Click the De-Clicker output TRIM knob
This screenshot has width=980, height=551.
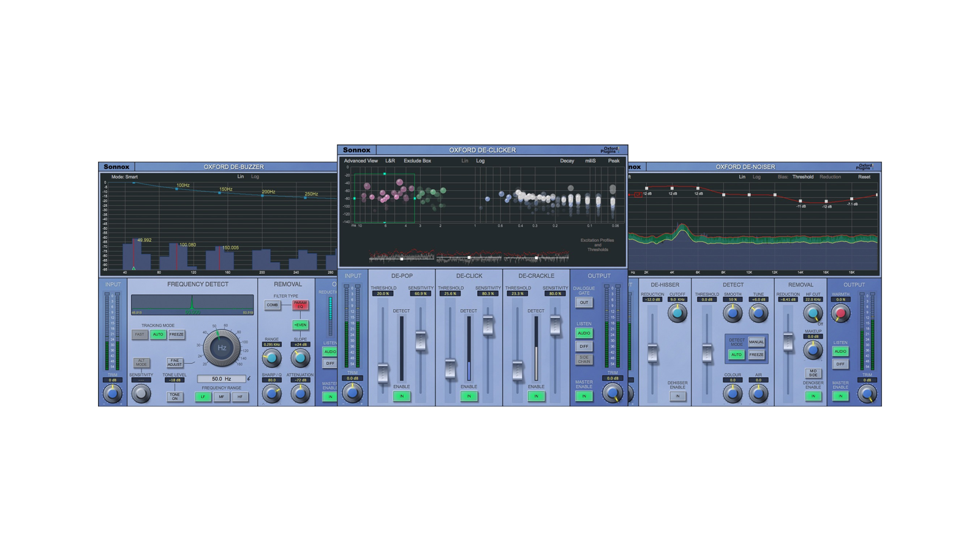(x=612, y=392)
